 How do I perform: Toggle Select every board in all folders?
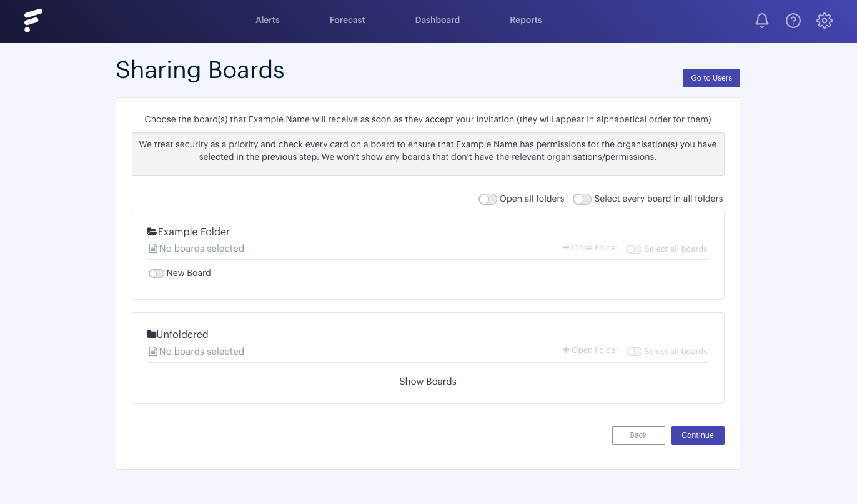click(582, 199)
